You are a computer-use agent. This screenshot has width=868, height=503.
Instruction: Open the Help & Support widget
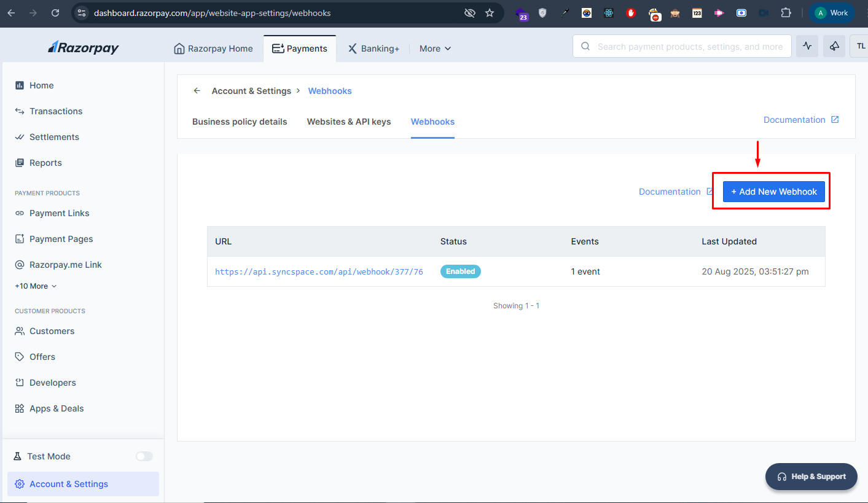[811, 477]
